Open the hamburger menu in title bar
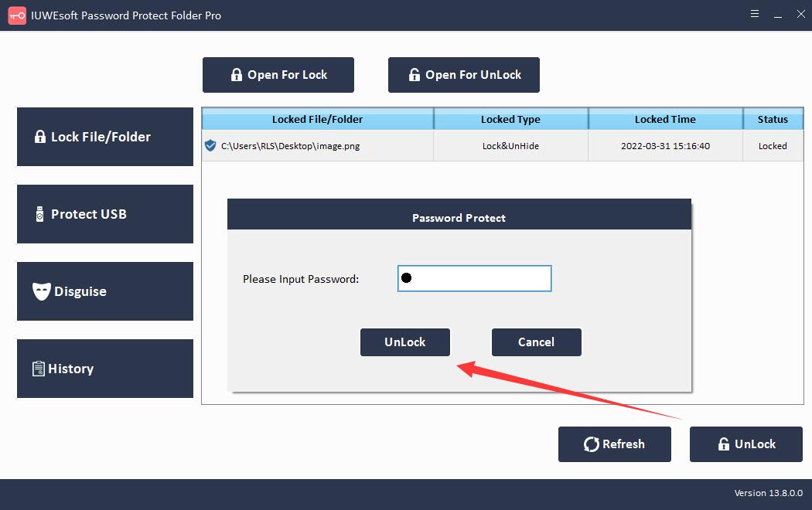The width and height of the screenshot is (812, 510). click(x=755, y=14)
